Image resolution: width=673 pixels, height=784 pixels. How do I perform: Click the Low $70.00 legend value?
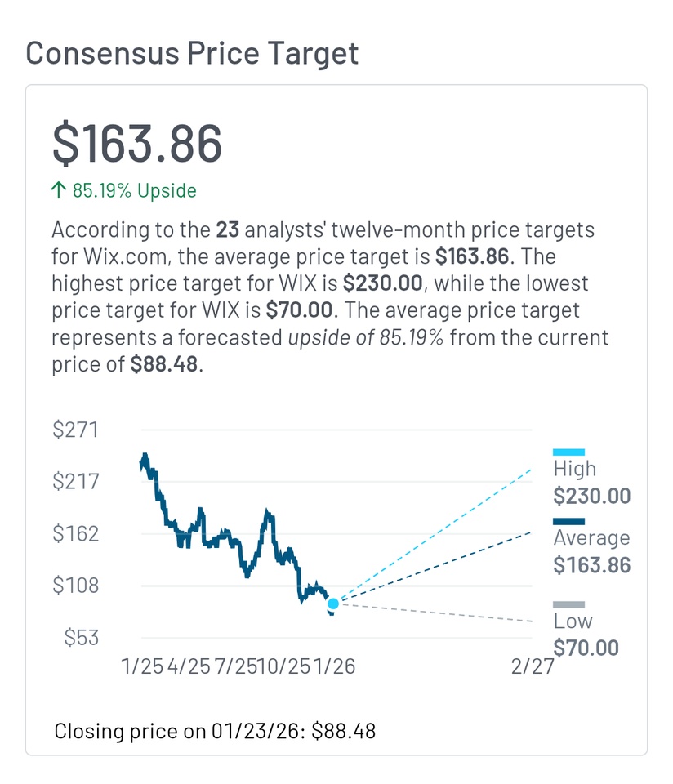click(586, 648)
